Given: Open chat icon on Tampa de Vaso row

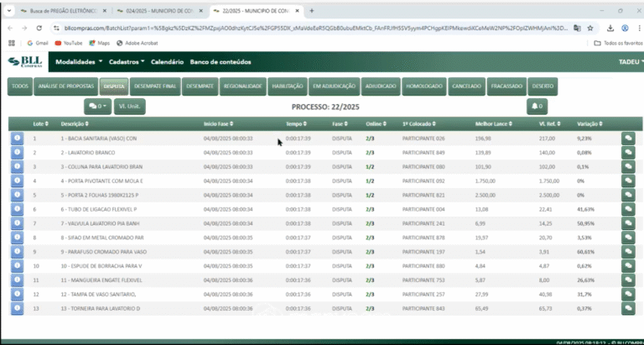Looking at the screenshot, I should point(628,295).
